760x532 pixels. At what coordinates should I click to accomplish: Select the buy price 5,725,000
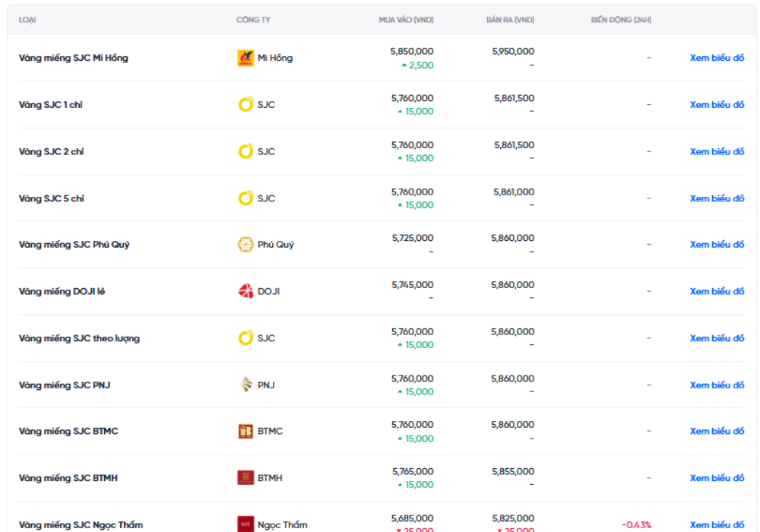pos(413,238)
